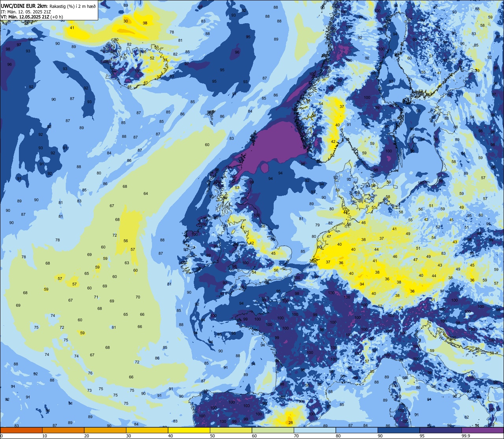Click the 10–20 % orange legend swatch
The height and width of the screenshot is (439, 504).
point(63,430)
